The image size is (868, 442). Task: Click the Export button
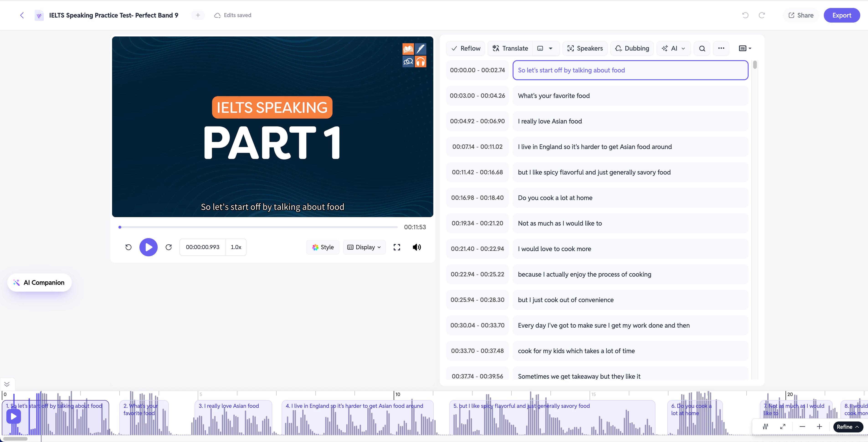point(842,15)
